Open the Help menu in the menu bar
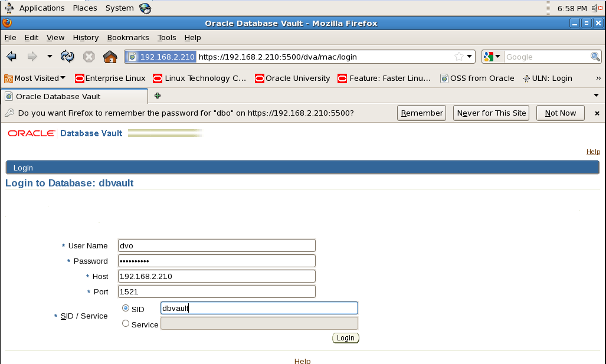This screenshot has height=364, width=606. [192, 38]
